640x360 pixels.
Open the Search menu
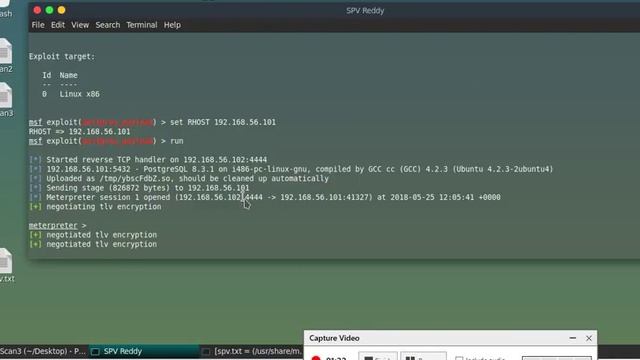pyautogui.click(x=108, y=25)
